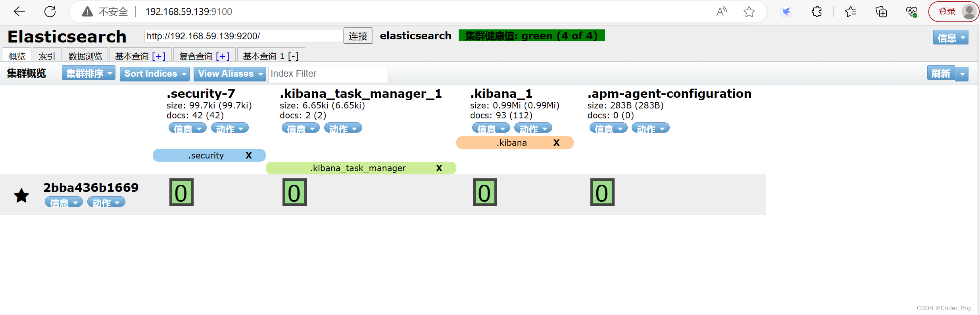The height and width of the screenshot is (315, 980).
Task: Open 信息 dropdown for .apm-agent-configuration
Action: point(608,128)
